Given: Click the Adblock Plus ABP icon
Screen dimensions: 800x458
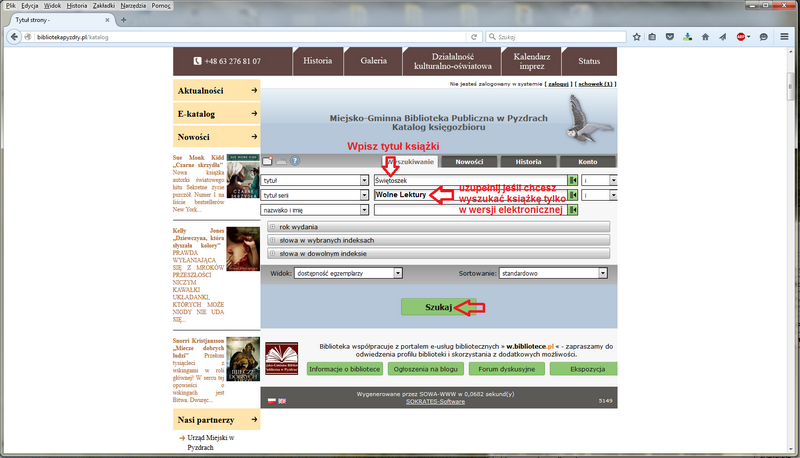Looking at the screenshot, I should (x=741, y=37).
